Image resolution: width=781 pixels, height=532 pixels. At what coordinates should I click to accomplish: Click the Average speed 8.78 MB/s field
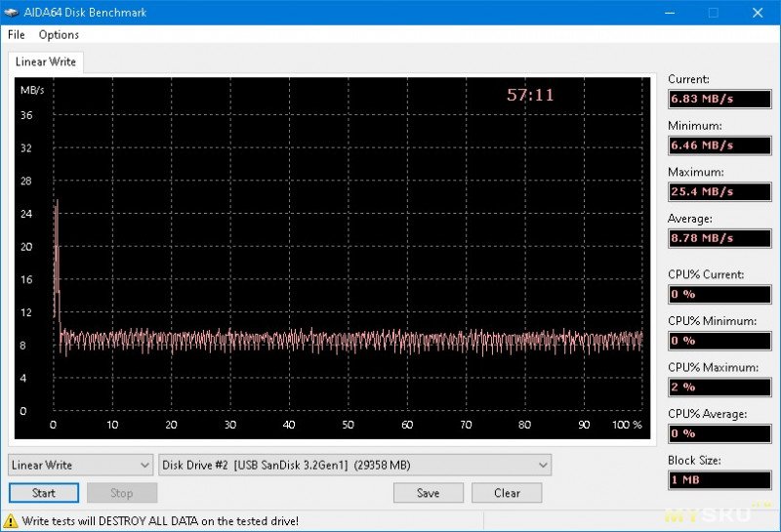click(x=718, y=238)
